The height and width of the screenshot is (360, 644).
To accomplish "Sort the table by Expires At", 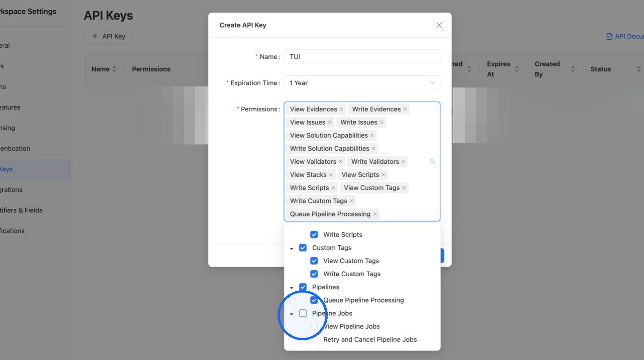I will 517,69.
